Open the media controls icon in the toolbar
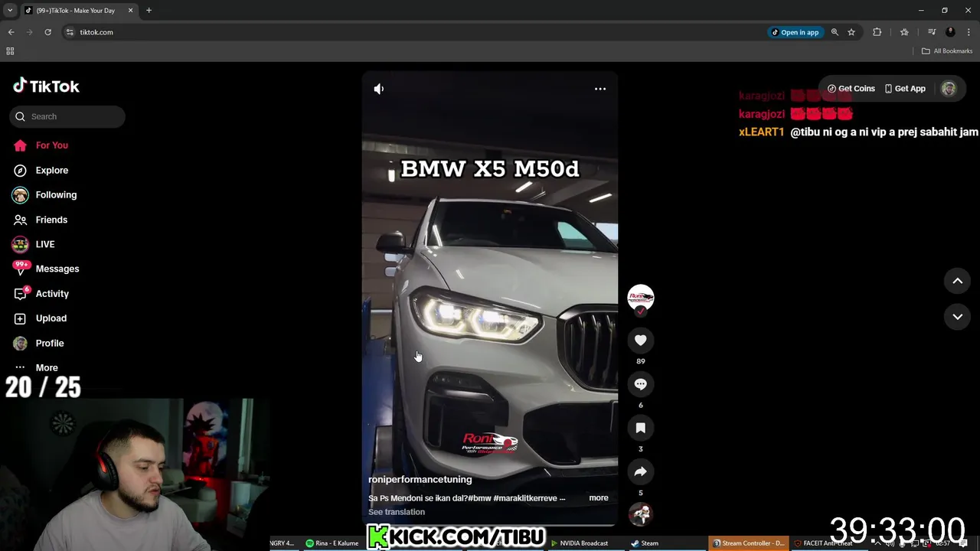 click(x=932, y=32)
